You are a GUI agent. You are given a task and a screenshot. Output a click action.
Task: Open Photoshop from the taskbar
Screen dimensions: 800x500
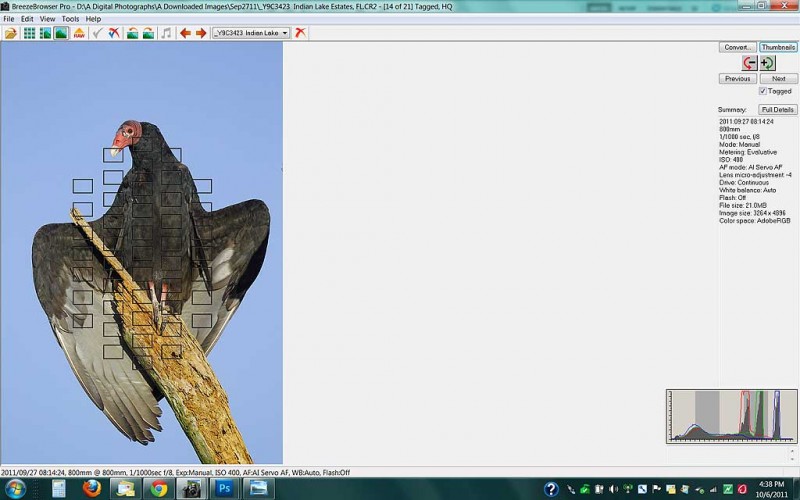click(224, 489)
